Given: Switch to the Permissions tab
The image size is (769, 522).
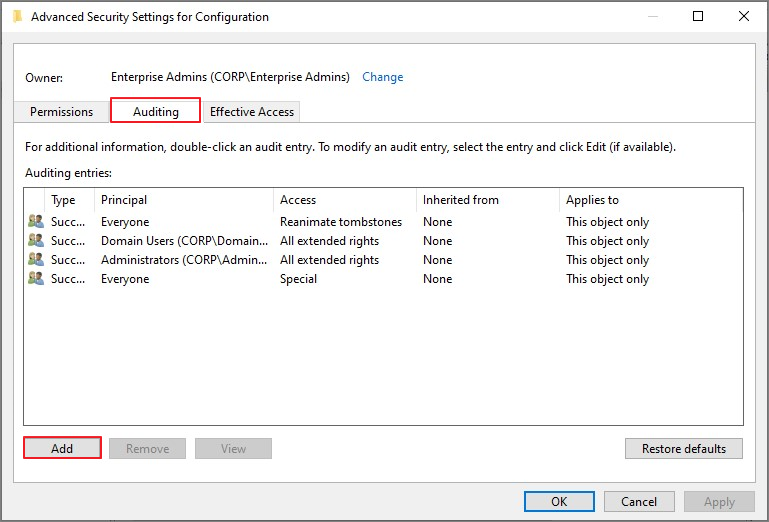Looking at the screenshot, I should [x=61, y=112].
